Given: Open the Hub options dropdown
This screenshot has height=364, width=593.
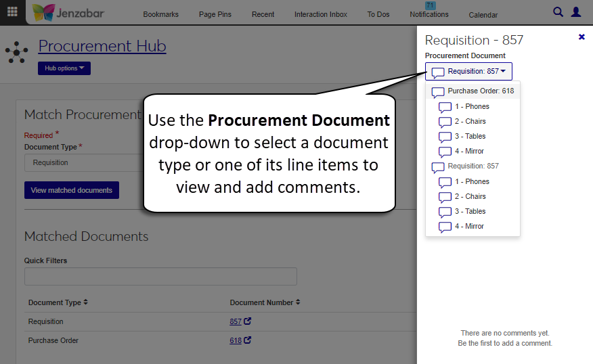Looking at the screenshot, I should [64, 68].
